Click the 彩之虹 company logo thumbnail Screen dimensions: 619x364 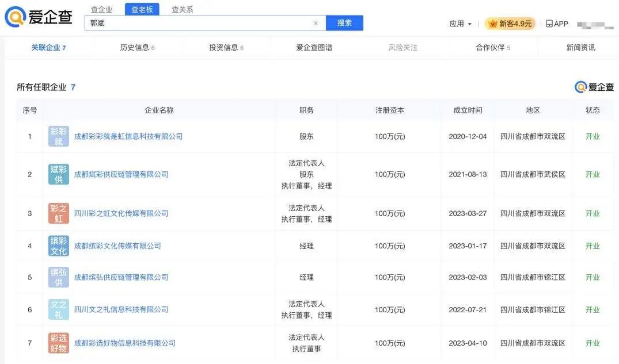pyautogui.click(x=59, y=213)
